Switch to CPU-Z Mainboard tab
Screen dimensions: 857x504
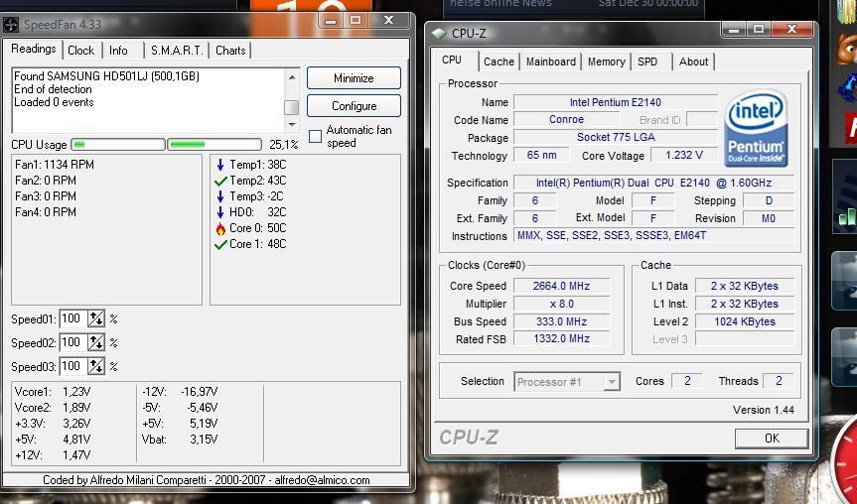click(551, 62)
